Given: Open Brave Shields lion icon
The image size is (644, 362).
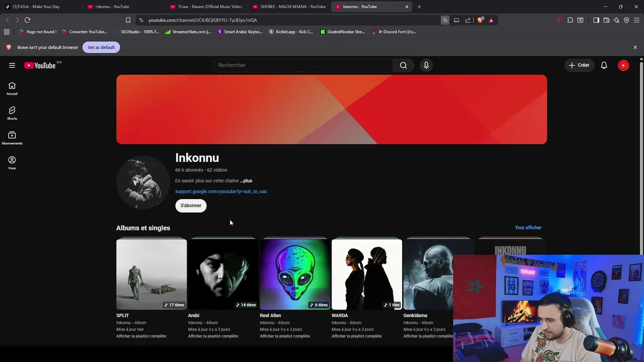Looking at the screenshot, I should 480,20.
